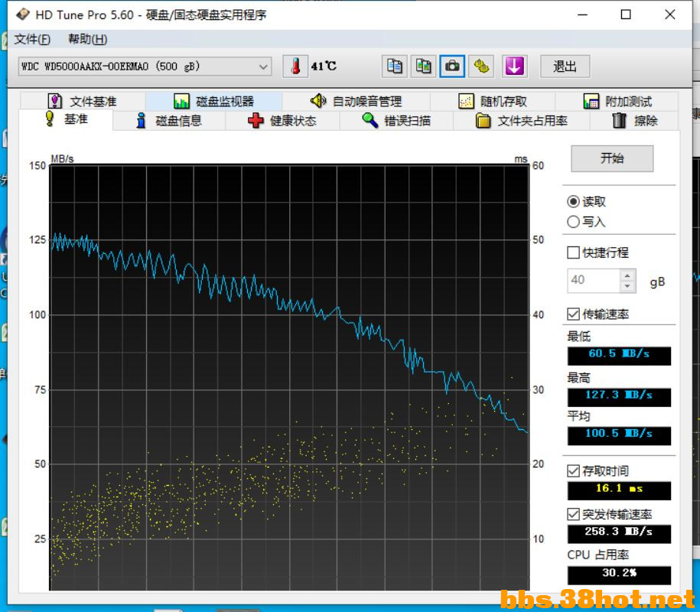The width and height of the screenshot is (700, 612).
Task: Switch to the 文件夹占用率 tab
Action: [x=522, y=121]
